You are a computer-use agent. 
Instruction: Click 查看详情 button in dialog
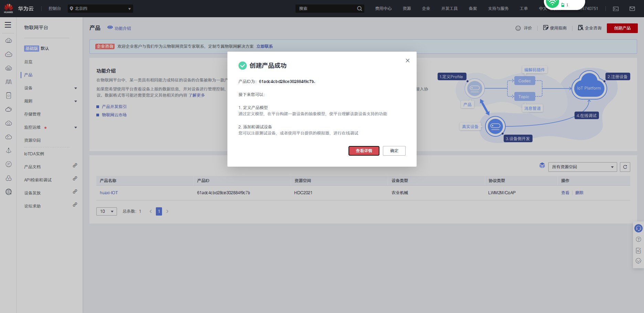coord(364,151)
